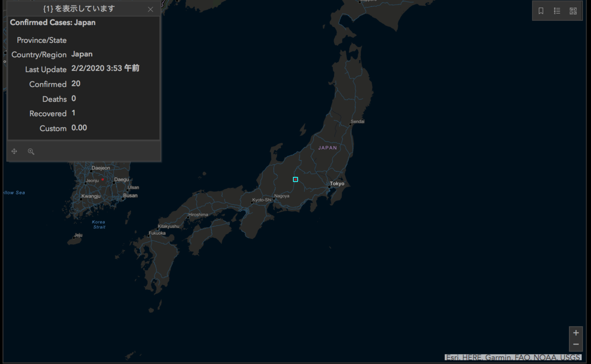The width and height of the screenshot is (591, 364).
Task: Click the Recovered value 1
Action: click(x=73, y=113)
